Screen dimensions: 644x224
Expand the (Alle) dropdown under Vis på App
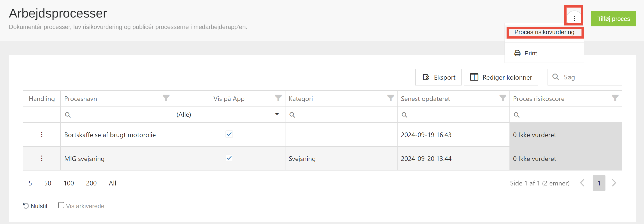277,114
